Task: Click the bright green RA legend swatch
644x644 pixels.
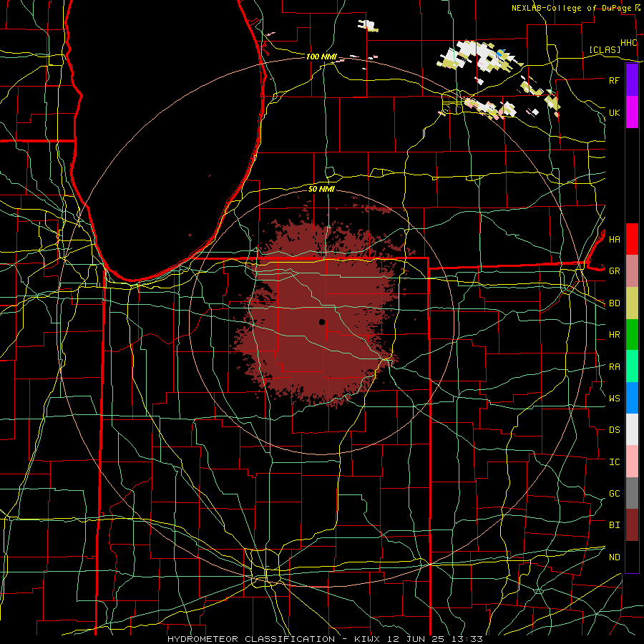Action: (632, 366)
